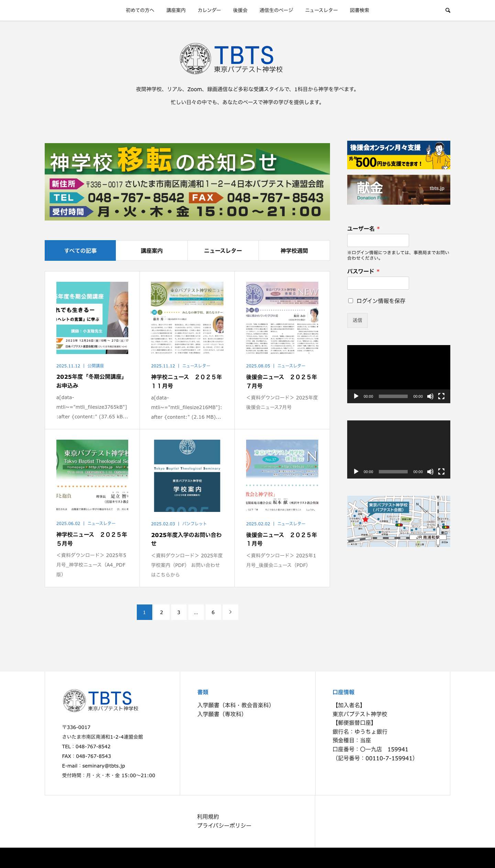Viewport: 495px width, 868px height.
Task: Select the 講座案内 article tab
Action: [x=152, y=250]
